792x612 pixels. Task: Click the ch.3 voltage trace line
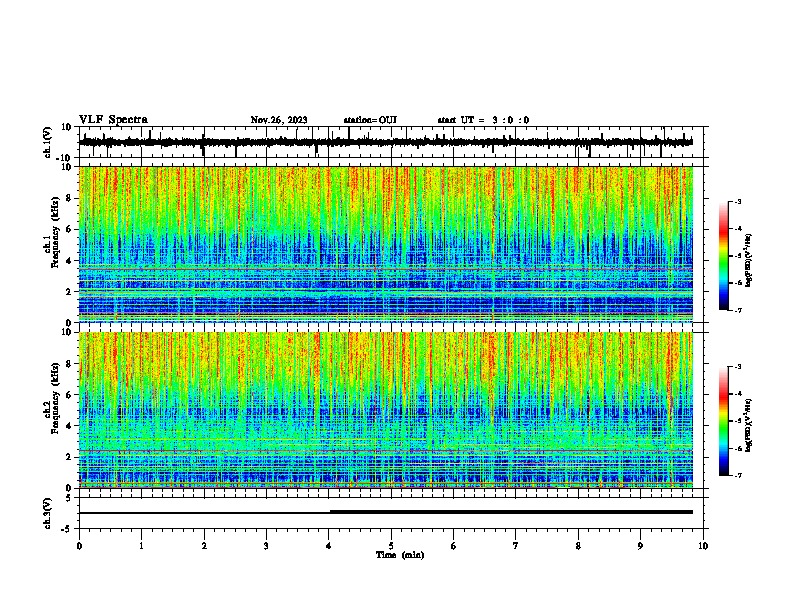[x=386, y=513]
